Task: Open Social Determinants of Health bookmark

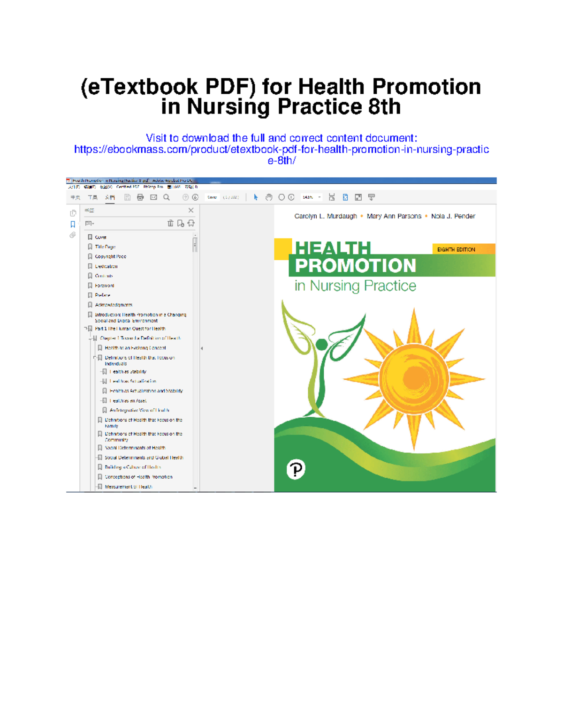Action: tap(135, 448)
